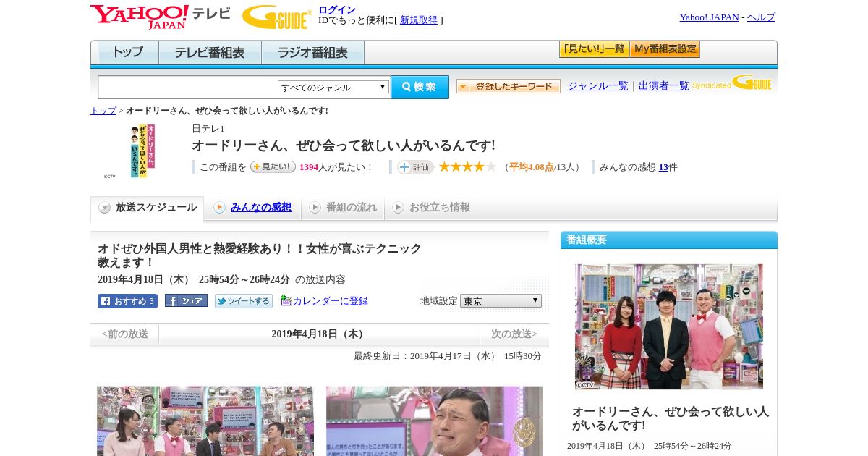
Task: Click the episode title starting with オドぜひ外国人男性
Action: point(260,256)
